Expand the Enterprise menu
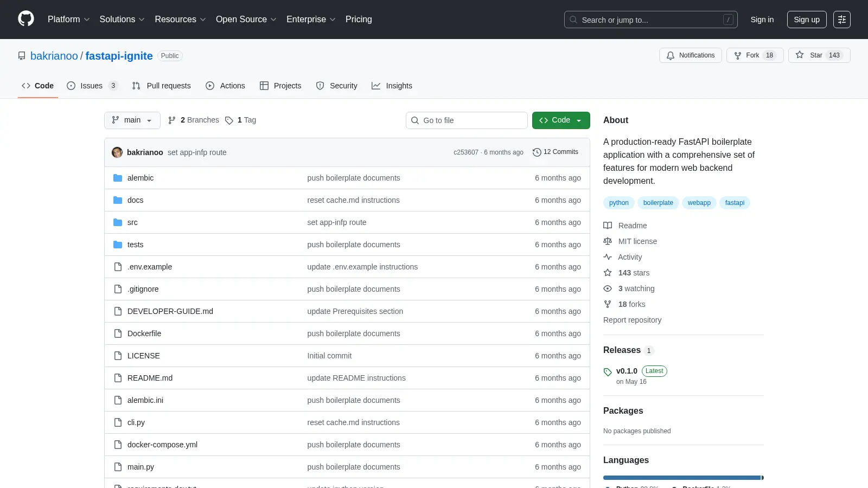Image resolution: width=868 pixels, height=488 pixels. point(311,20)
